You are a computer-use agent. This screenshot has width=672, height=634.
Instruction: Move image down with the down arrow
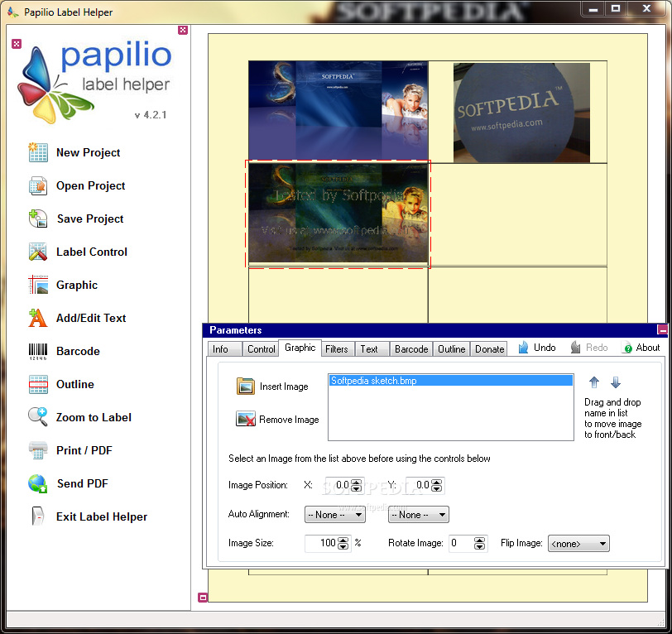(616, 382)
